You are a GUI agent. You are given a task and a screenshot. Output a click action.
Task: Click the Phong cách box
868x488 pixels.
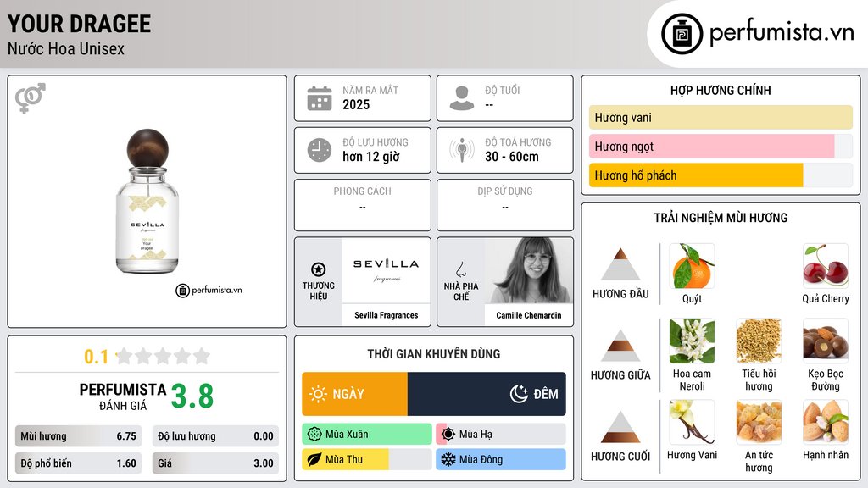coord(363,205)
